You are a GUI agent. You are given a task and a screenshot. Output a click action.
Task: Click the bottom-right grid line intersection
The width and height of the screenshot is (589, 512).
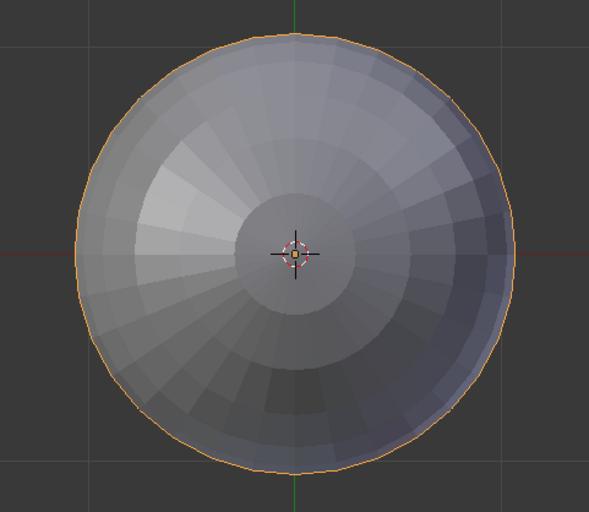(501, 460)
